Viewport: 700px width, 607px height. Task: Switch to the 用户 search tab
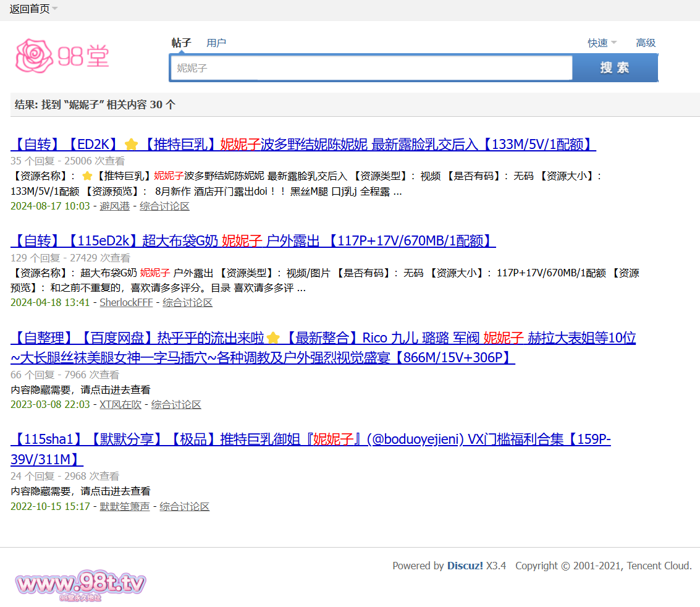click(216, 43)
